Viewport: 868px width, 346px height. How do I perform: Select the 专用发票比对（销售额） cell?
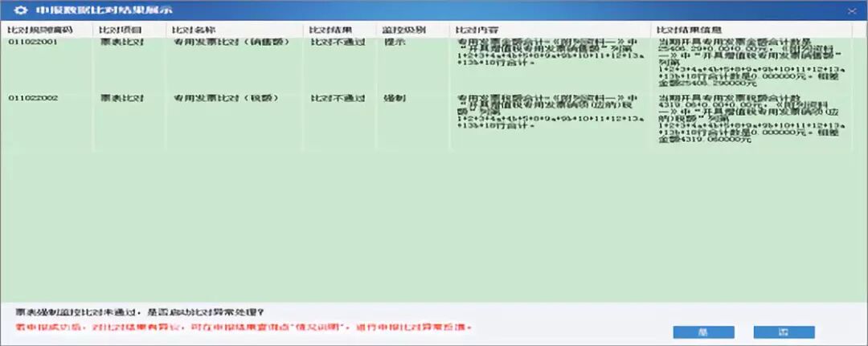click(x=231, y=42)
